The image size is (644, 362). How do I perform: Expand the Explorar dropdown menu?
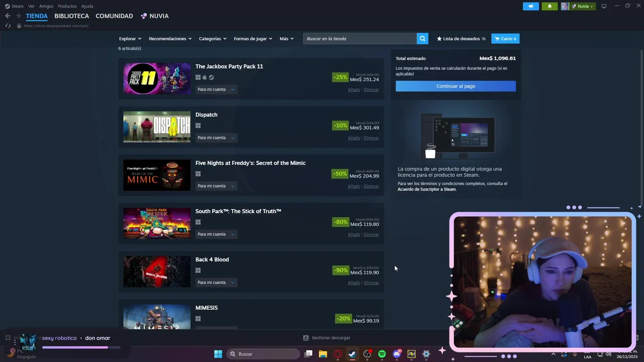(x=130, y=39)
